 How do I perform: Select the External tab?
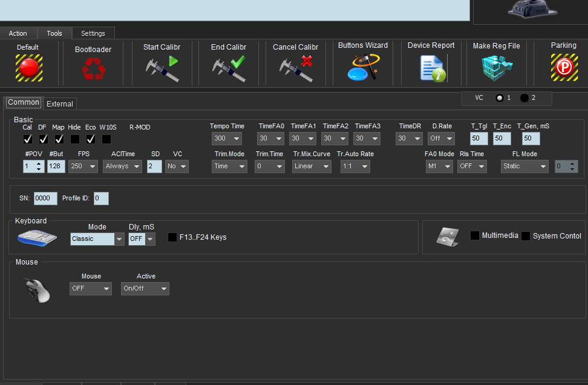click(x=60, y=104)
